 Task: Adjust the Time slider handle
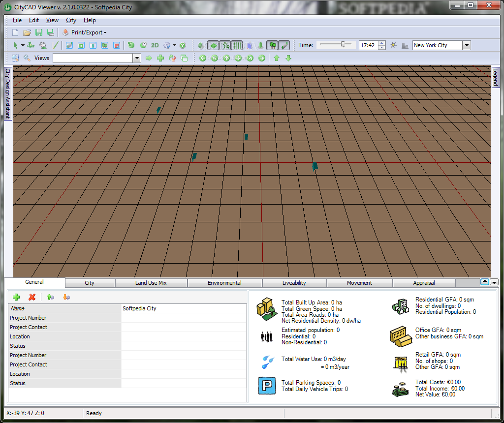[343, 45]
